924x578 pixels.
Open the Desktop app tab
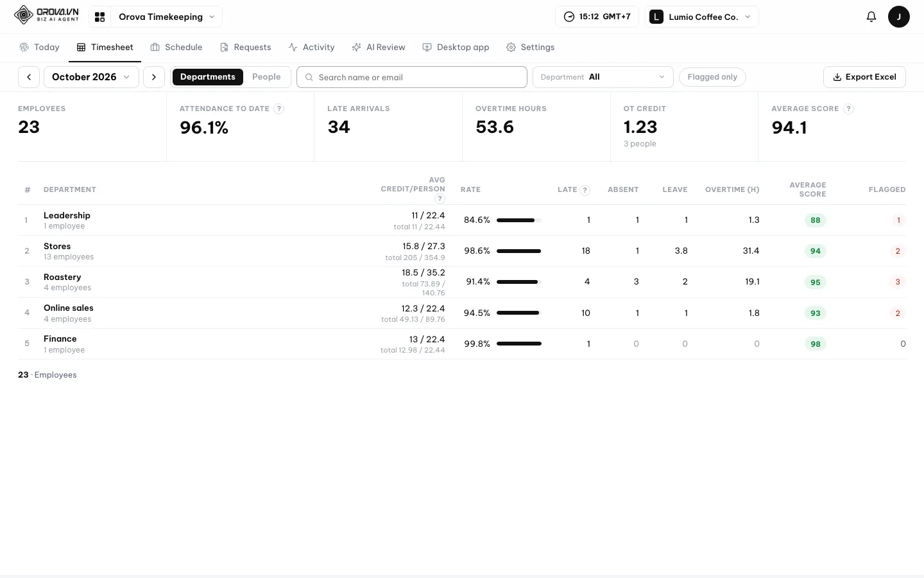click(x=456, y=48)
